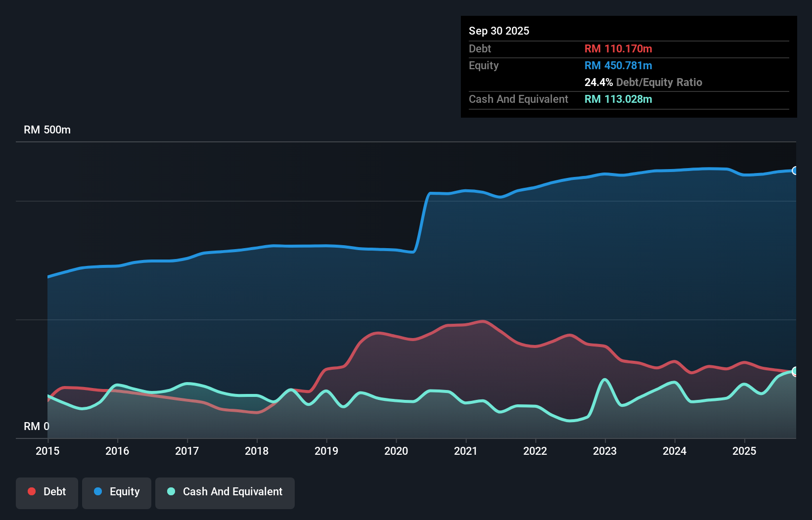Click the RM 500m gridline label
This screenshot has width=812, height=520.
47,130
